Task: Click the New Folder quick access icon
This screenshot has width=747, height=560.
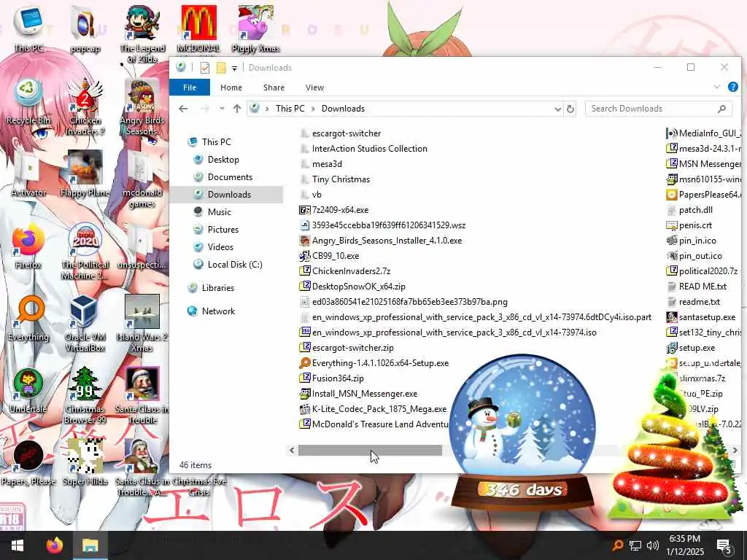Action: click(x=221, y=68)
